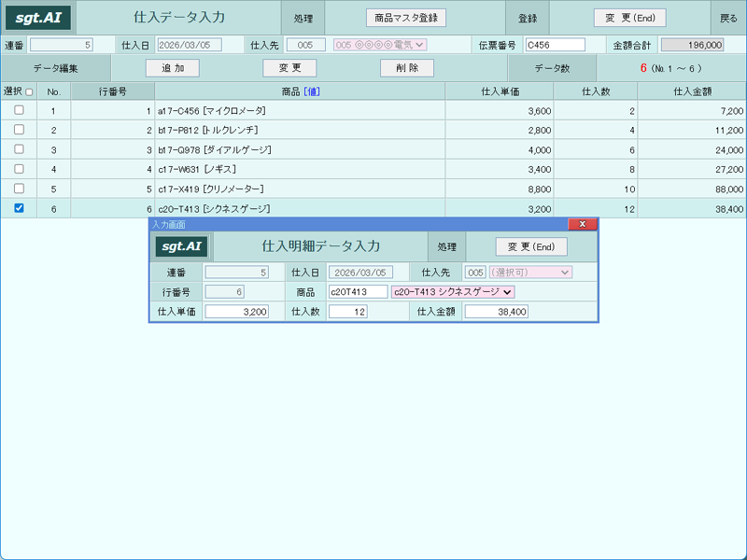The width and height of the screenshot is (747, 560).
Task: Click the 追加 add button
Action: click(173, 68)
